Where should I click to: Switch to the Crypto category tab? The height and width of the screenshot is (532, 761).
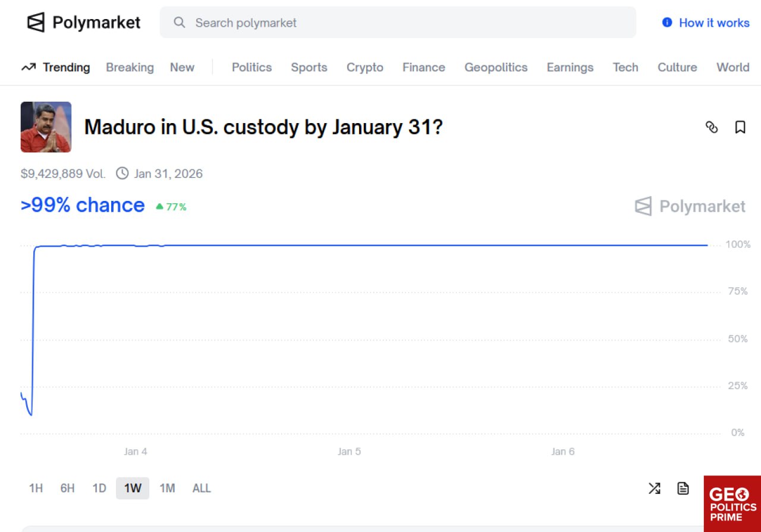point(364,67)
